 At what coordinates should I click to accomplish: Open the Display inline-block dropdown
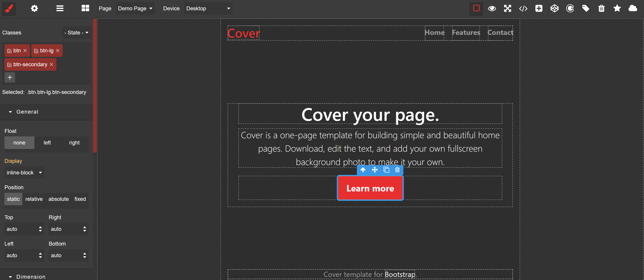tap(24, 173)
